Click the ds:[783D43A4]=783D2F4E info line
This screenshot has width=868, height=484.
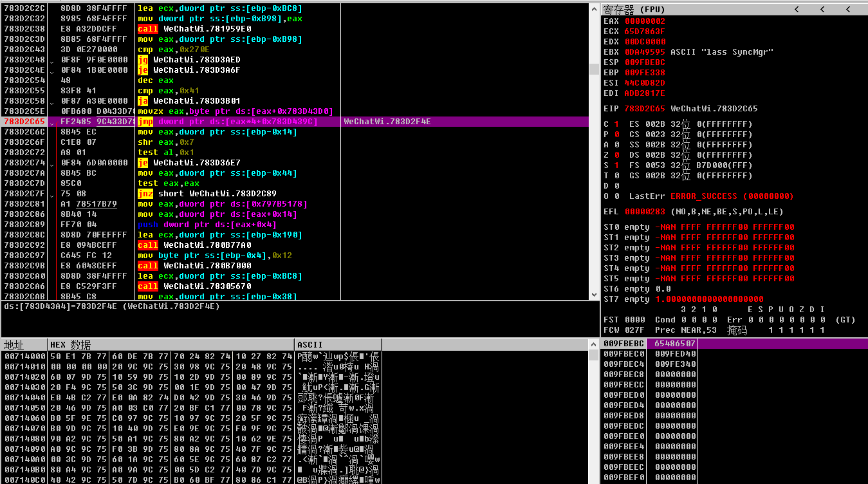[x=112, y=306]
